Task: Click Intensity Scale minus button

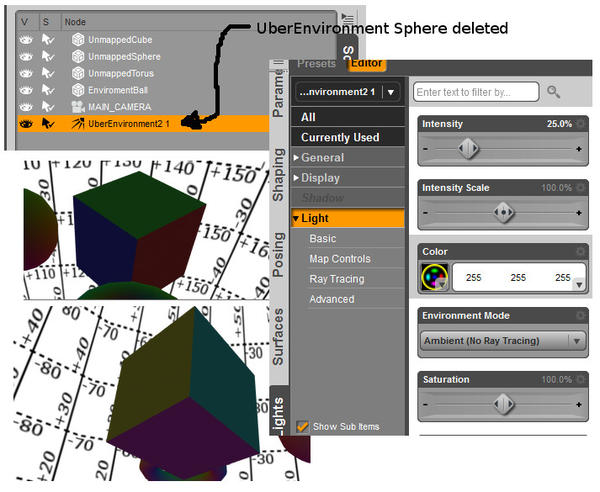Action: tap(426, 212)
